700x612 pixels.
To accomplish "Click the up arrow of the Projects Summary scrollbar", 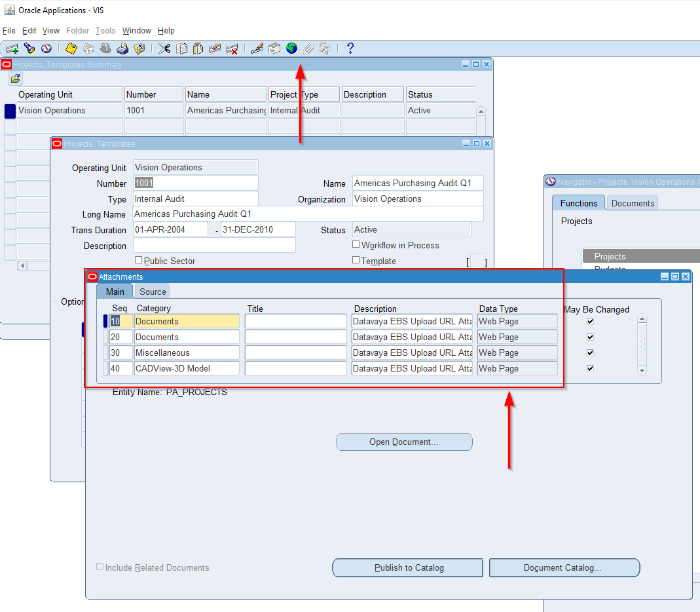I will [481, 111].
